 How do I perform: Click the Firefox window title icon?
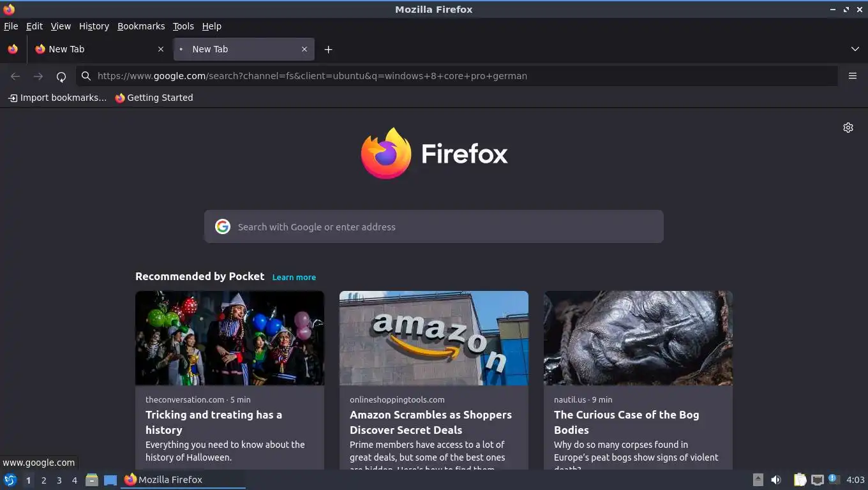[x=9, y=10]
